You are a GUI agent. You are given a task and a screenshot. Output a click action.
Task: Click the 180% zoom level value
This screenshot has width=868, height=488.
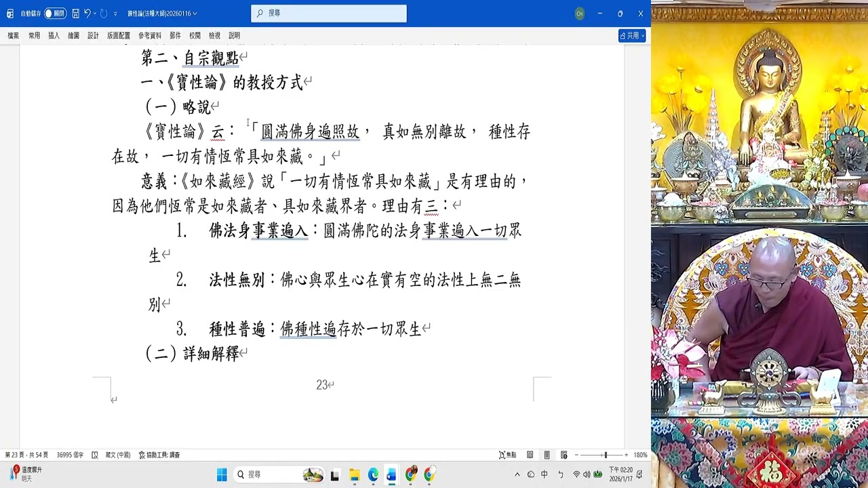[641, 455]
